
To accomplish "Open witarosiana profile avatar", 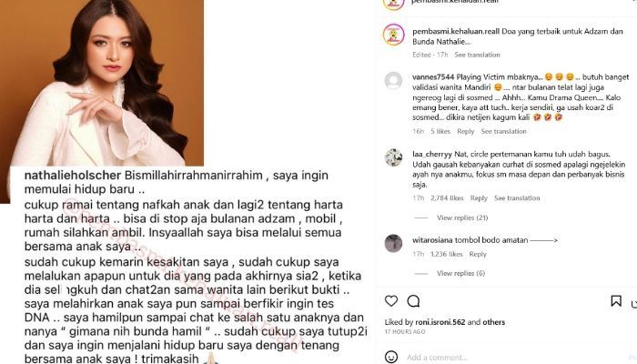I will 394,243.
